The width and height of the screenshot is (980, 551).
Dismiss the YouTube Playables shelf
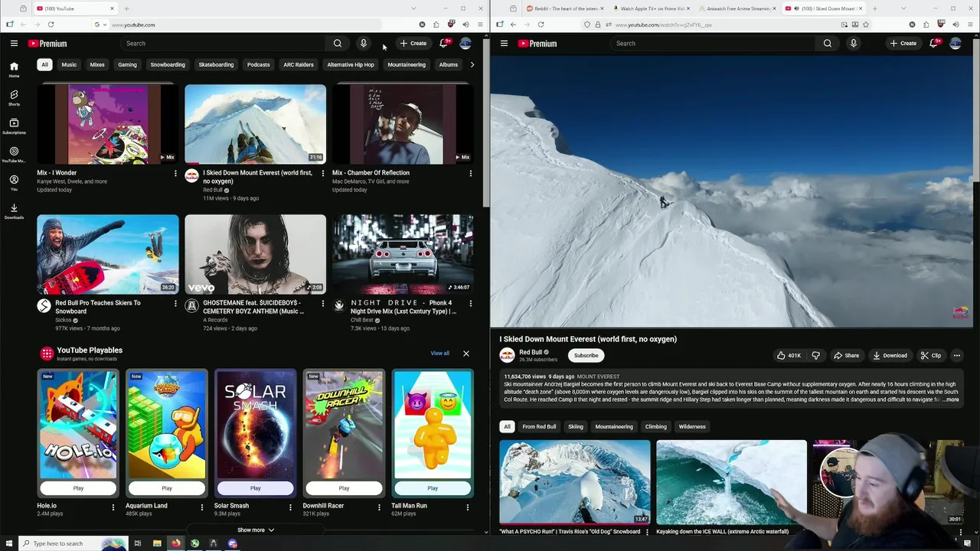pyautogui.click(x=465, y=354)
